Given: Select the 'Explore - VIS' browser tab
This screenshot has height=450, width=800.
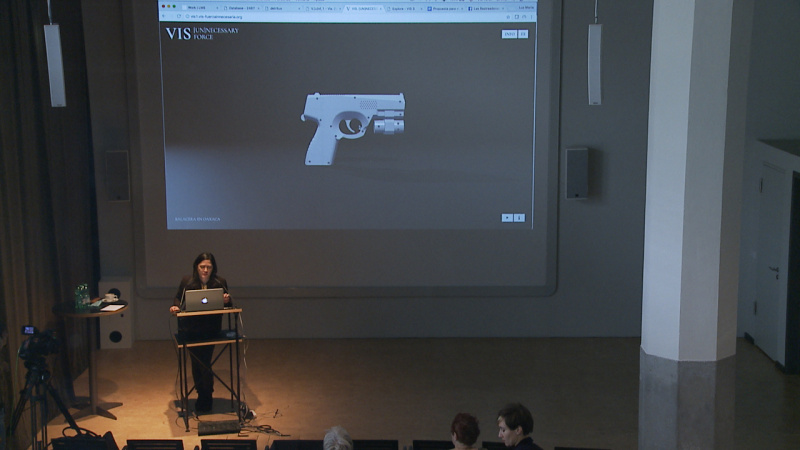Looking at the screenshot, I should (405, 9).
